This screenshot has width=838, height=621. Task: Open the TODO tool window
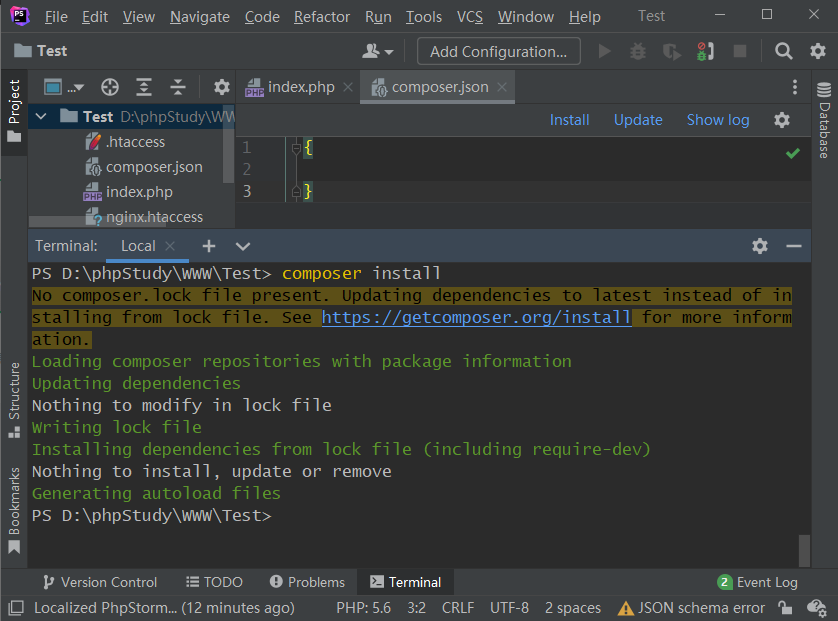coord(214,583)
